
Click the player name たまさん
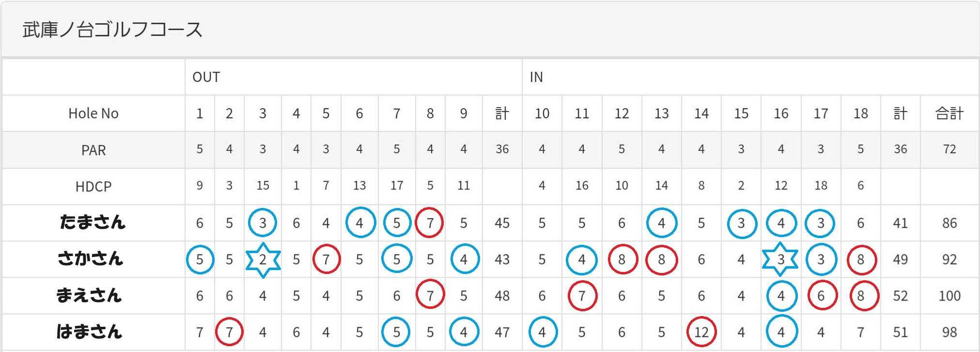93,223
